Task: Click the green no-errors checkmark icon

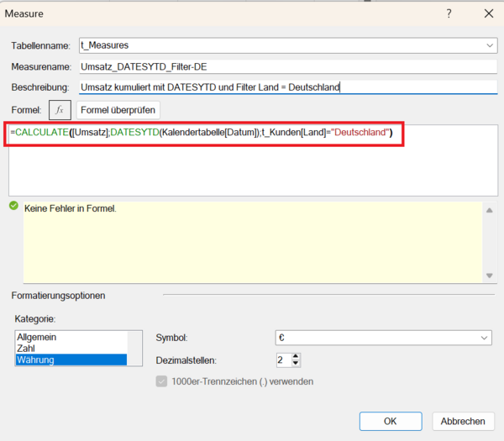Action: (x=13, y=206)
